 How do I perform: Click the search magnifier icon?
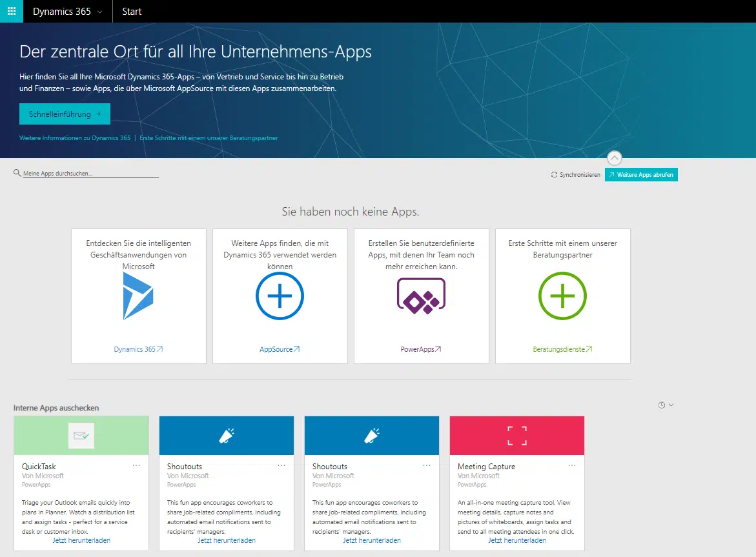tap(17, 172)
